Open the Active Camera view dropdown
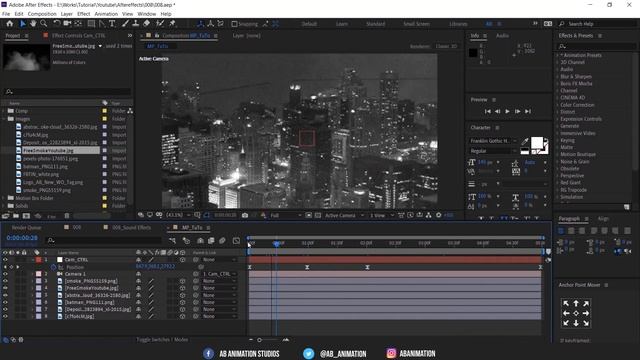640x360 pixels. pyautogui.click(x=344, y=215)
